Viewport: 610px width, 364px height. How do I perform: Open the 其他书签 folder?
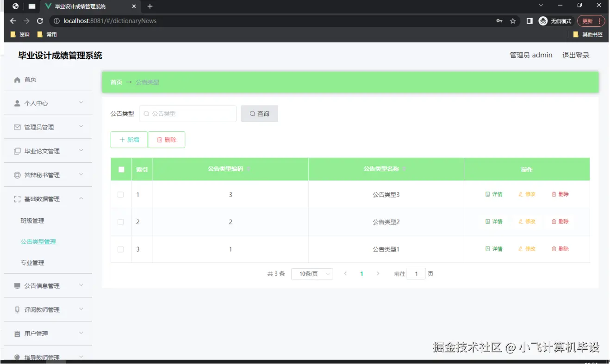click(588, 35)
